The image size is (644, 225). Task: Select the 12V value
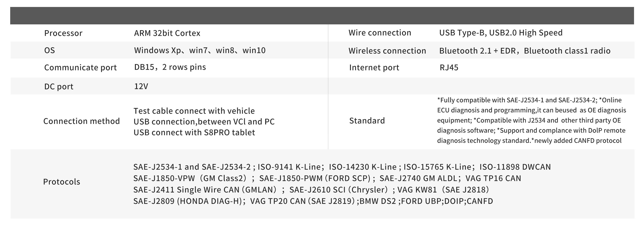[x=141, y=86]
